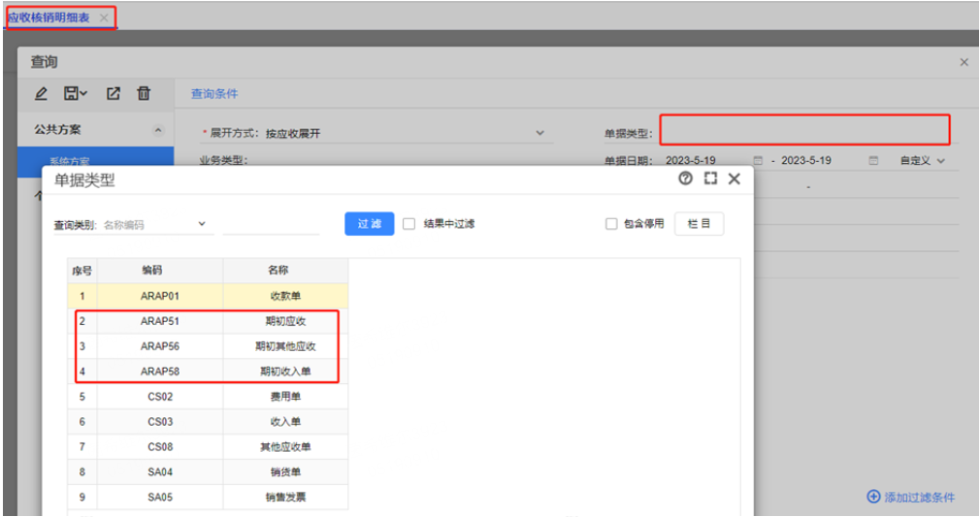This screenshot has height=517, width=980.
Task: Click calendar icon beside first 2023-5-19 date
Action: [x=758, y=161]
